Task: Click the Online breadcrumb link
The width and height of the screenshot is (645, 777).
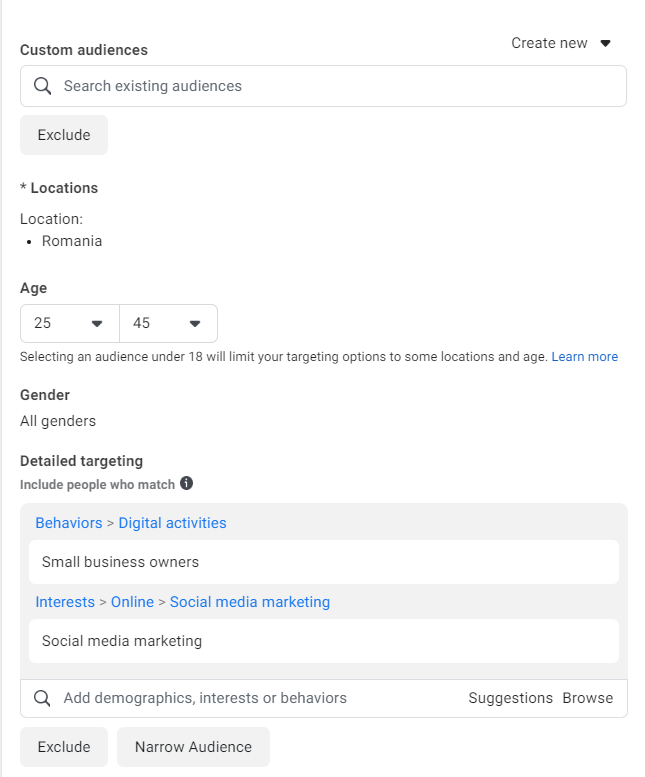Action: coord(132,602)
